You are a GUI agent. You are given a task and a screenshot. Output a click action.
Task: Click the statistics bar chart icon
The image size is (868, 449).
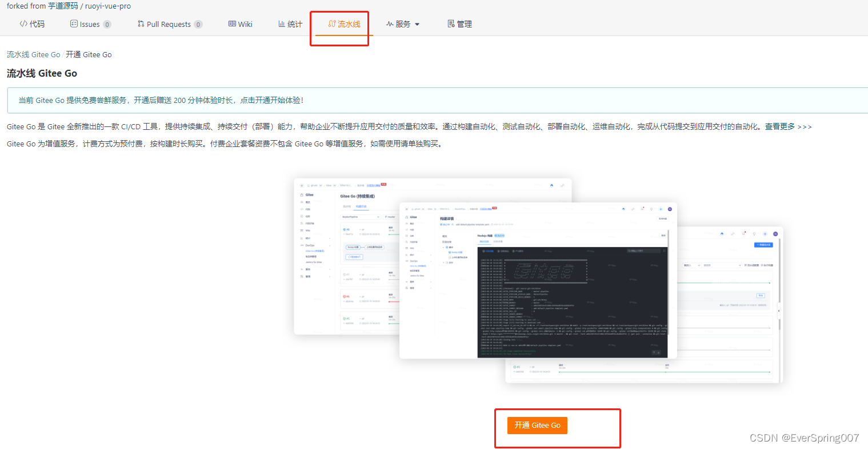tap(282, 23)
